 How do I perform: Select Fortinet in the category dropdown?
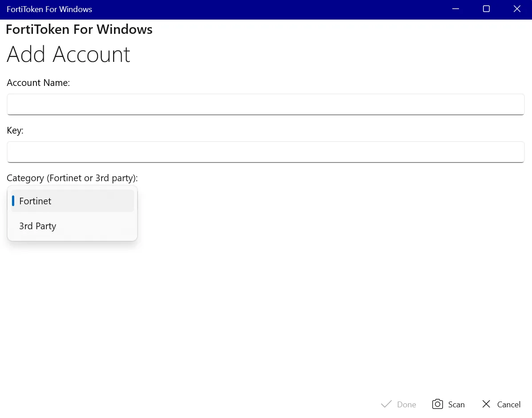[72, 201]
